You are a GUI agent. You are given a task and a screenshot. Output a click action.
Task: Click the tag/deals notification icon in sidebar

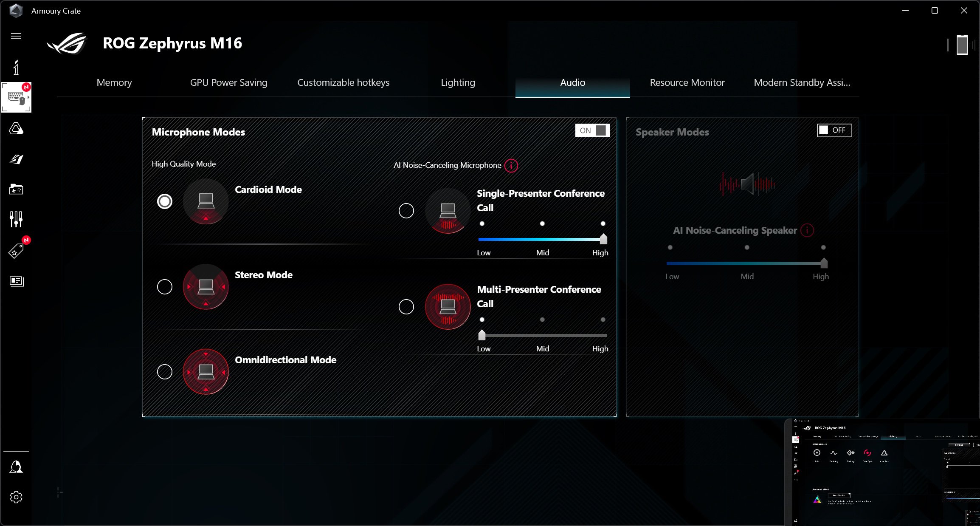pos(16,250)
